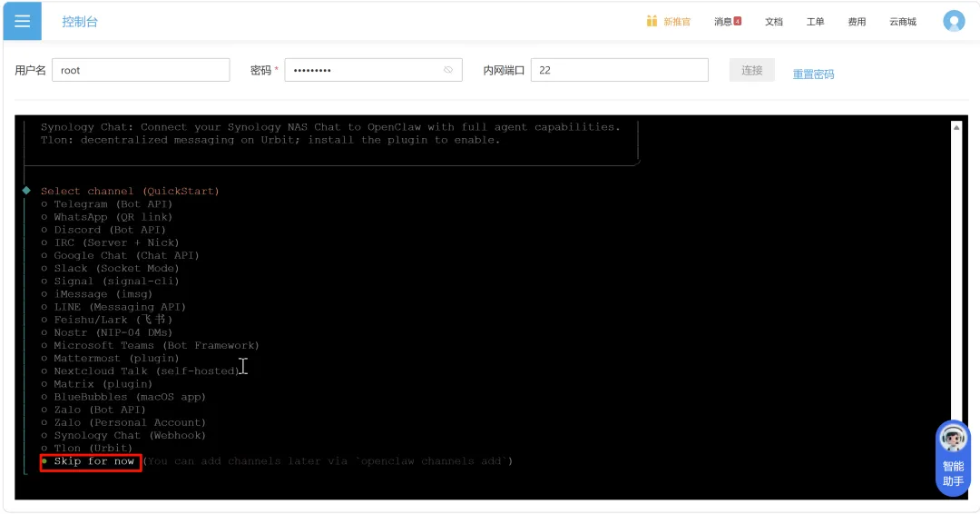Open the user avatar profile

[x=954, y=21]
